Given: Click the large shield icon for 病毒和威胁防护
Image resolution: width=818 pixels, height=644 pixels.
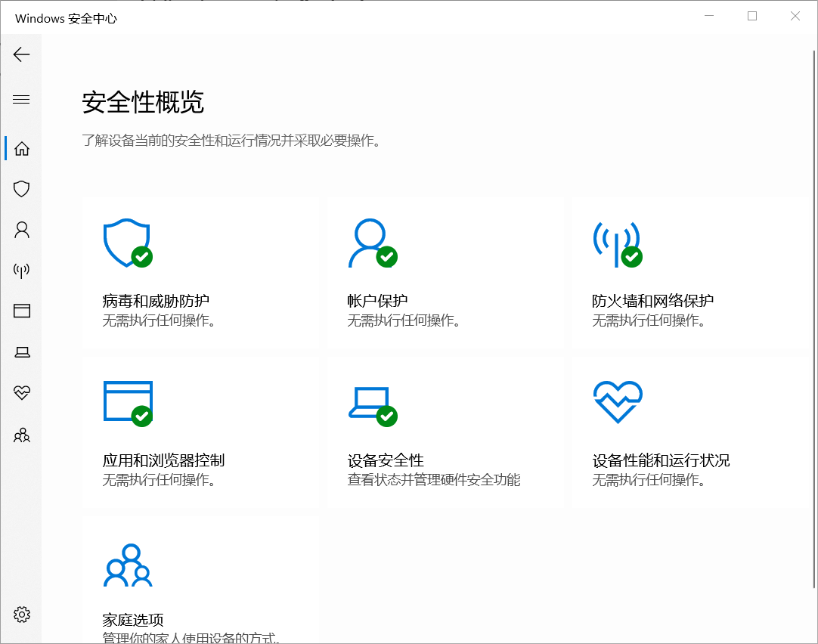Looking at the screenshot, I should pos(128,243).
